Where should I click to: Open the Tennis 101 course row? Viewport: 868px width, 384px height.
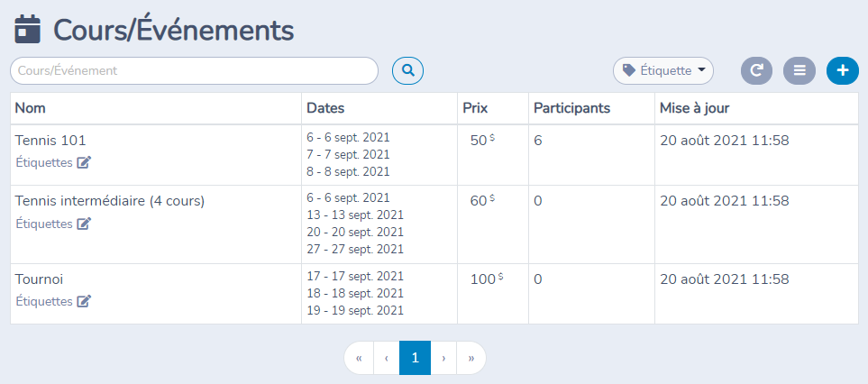point(434,155)
